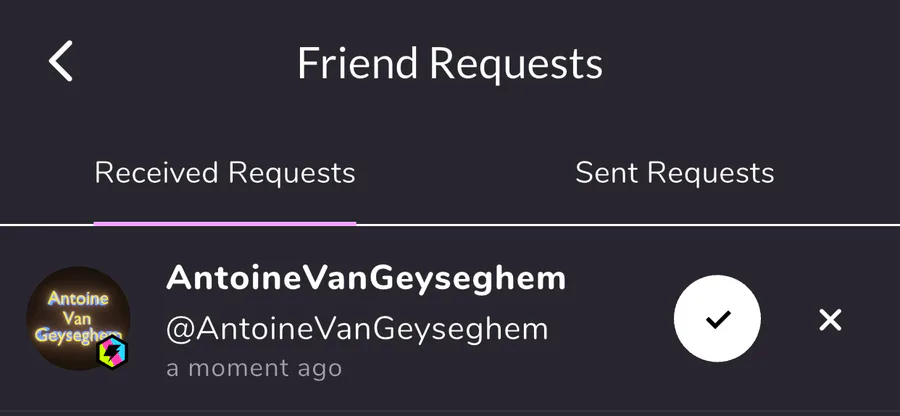Click the "a moment ago" timestamp
Image resolution: width=900 pixels, height=416 pixels.
coord(254,368)
